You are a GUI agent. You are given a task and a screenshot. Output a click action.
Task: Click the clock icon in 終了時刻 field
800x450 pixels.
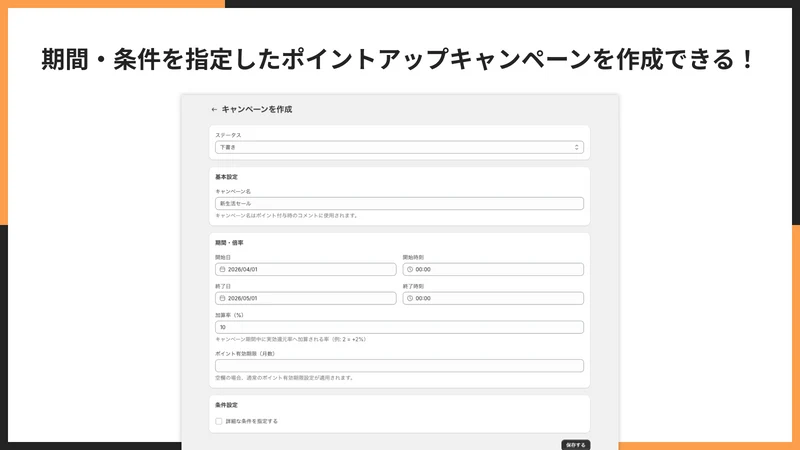(x=410, y=298)
